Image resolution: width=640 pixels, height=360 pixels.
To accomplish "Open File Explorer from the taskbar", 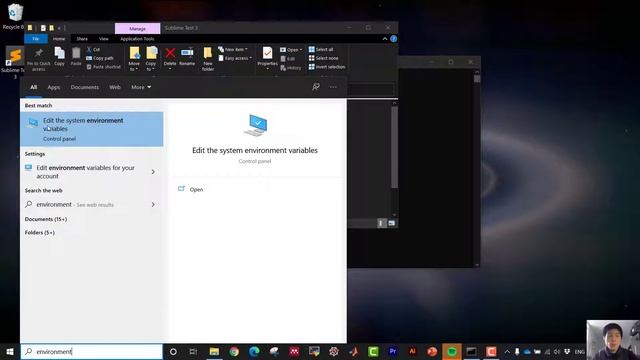I will pos(214,351).
